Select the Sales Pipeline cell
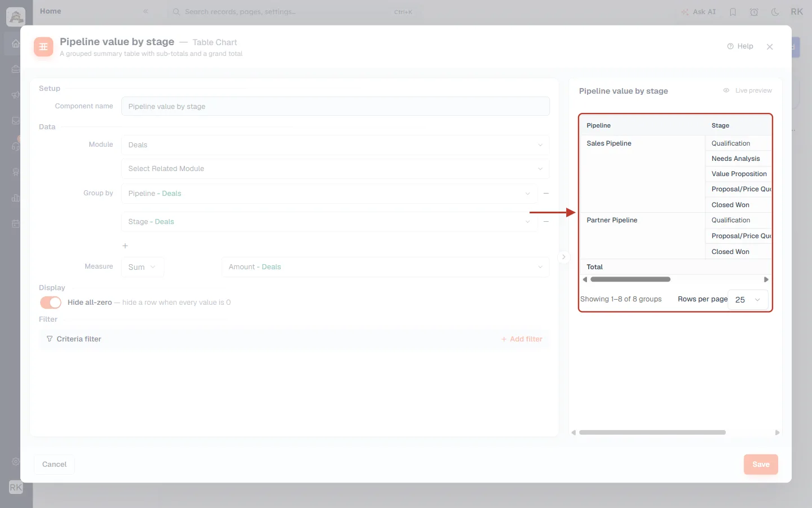The image size is (812, 508). [642, 174]
